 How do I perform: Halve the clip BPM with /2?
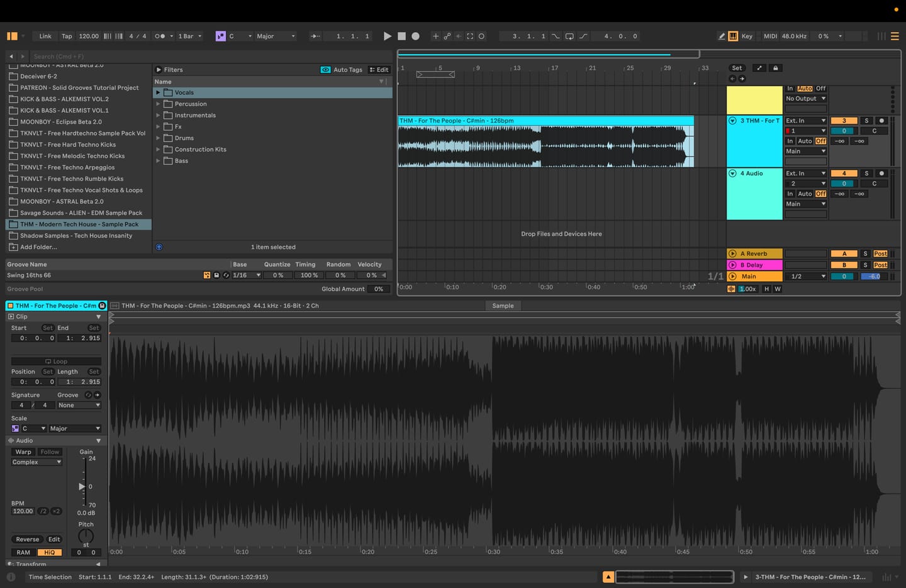pos(43,511)
